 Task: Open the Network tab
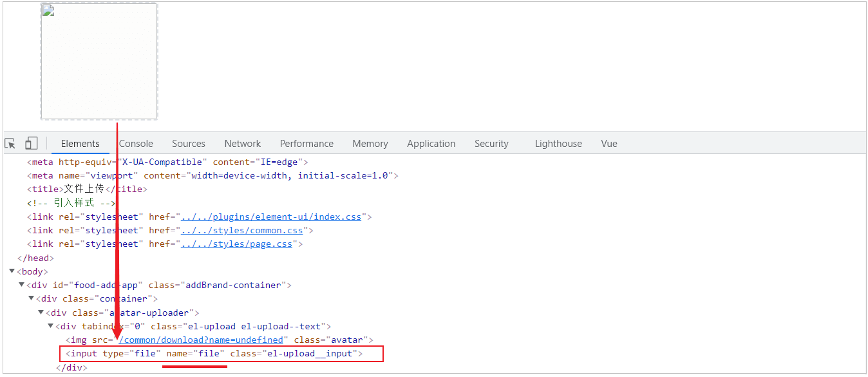coord(242,144)
